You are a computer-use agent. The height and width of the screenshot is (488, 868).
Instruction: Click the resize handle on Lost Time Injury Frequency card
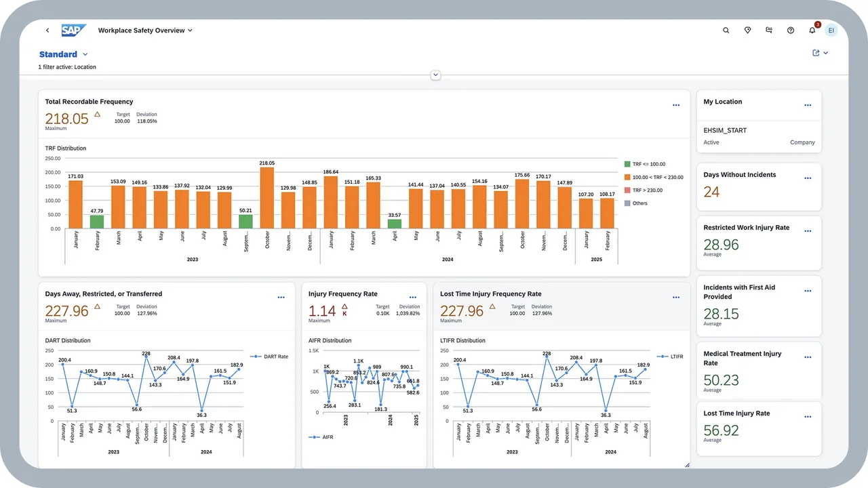point(686,465)
